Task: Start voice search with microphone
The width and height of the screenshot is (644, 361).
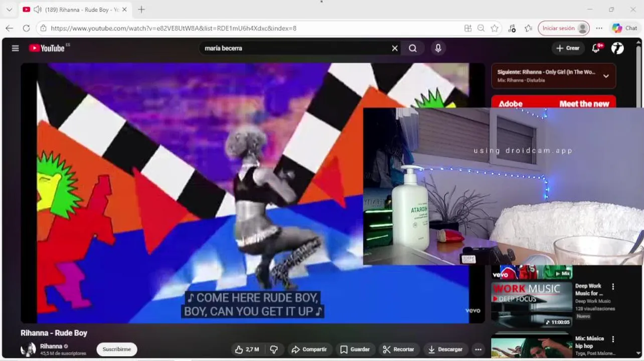Action: click(438, 48)
